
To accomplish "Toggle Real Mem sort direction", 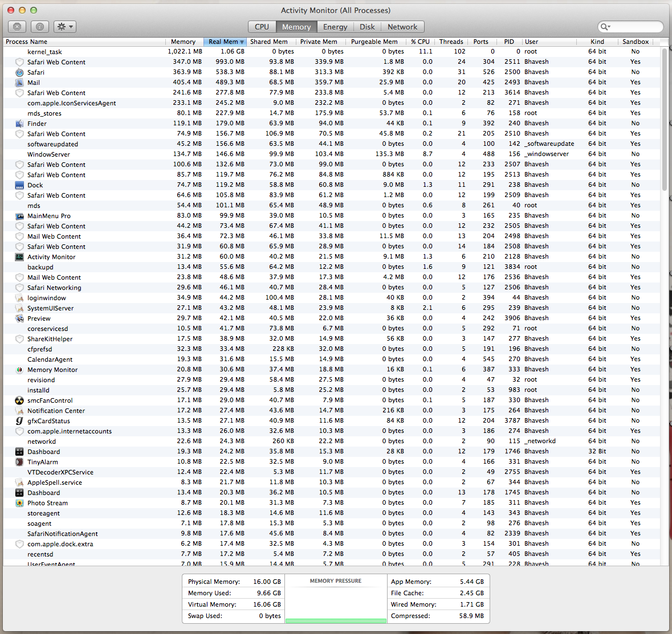I will [225, 42].
